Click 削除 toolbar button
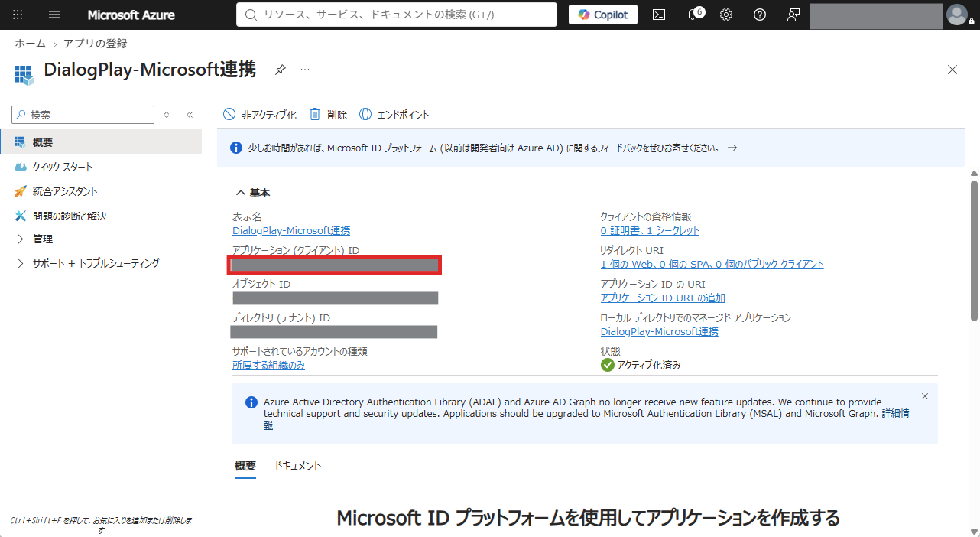980x537 pixels. coord(328,115)
